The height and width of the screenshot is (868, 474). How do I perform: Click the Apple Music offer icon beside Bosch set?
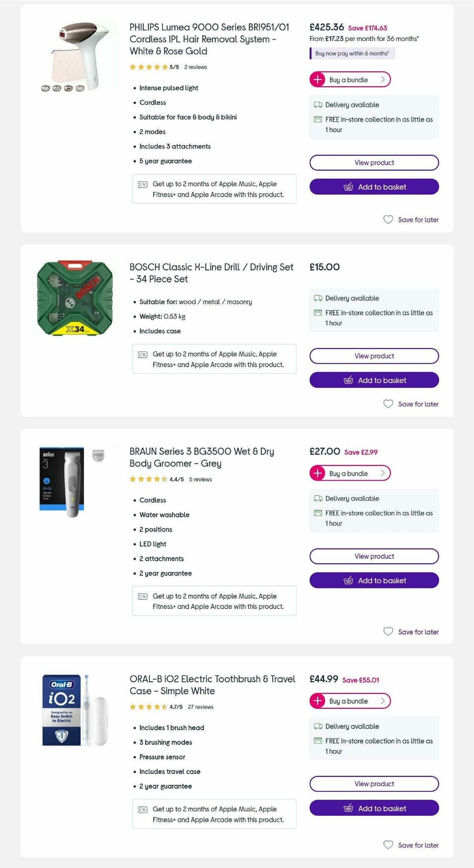(143, 354)
